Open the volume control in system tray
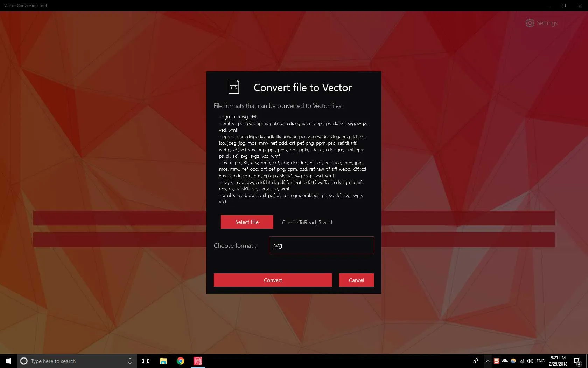This screenshot has width=588, height=368. tap(530, 361)
